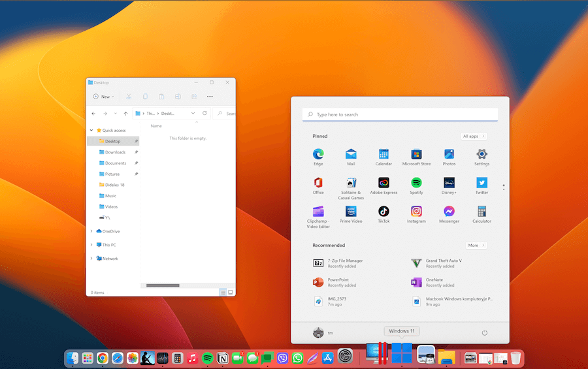The height and width of the screenshot is (369, 588).
Task: Open recommended Grand Theft Auto V
Action: [x=436, y=263]
